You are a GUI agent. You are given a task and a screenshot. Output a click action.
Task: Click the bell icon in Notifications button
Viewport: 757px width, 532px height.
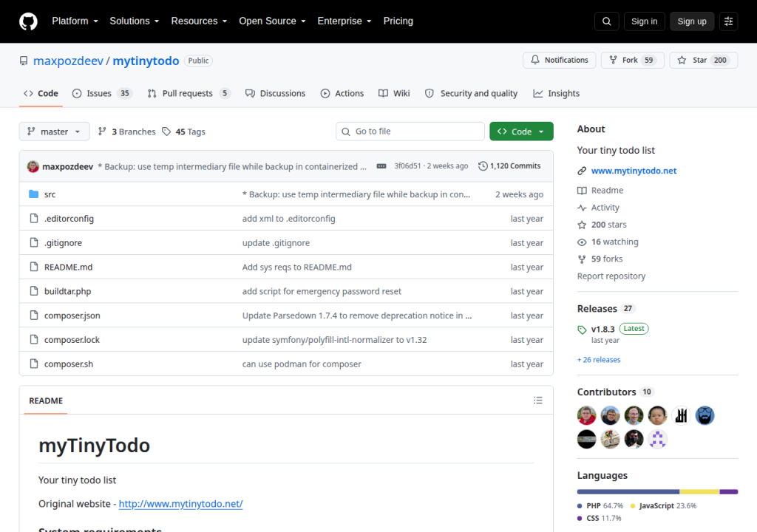(x=535, y=60)
